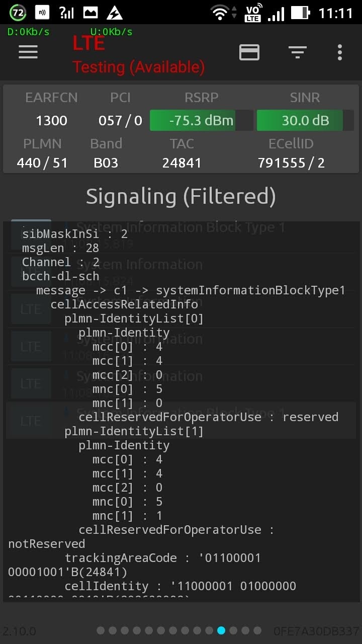
Task: Tap the Wi-Fi status icon
Action: pyautogui.click(x=220, y=13)
